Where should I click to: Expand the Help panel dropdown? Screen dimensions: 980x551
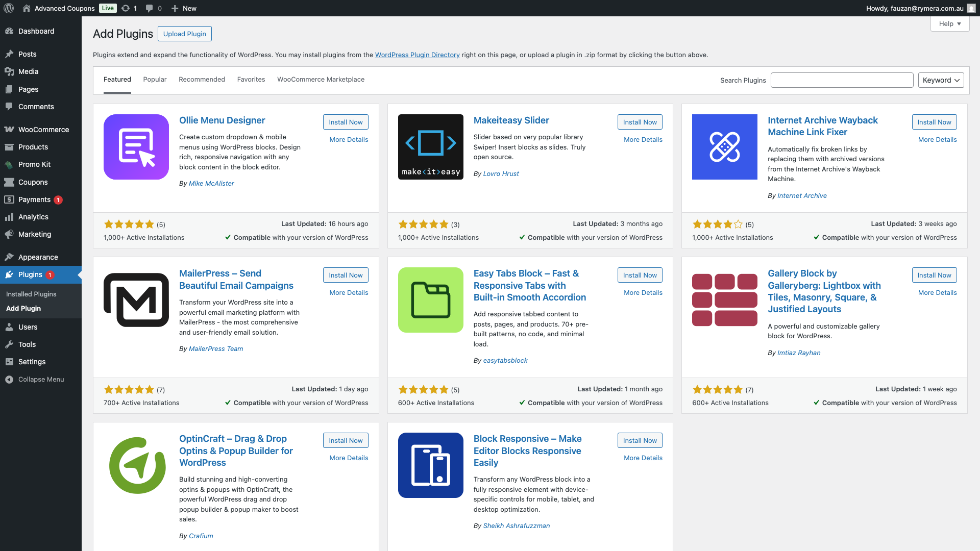point(949,23)
